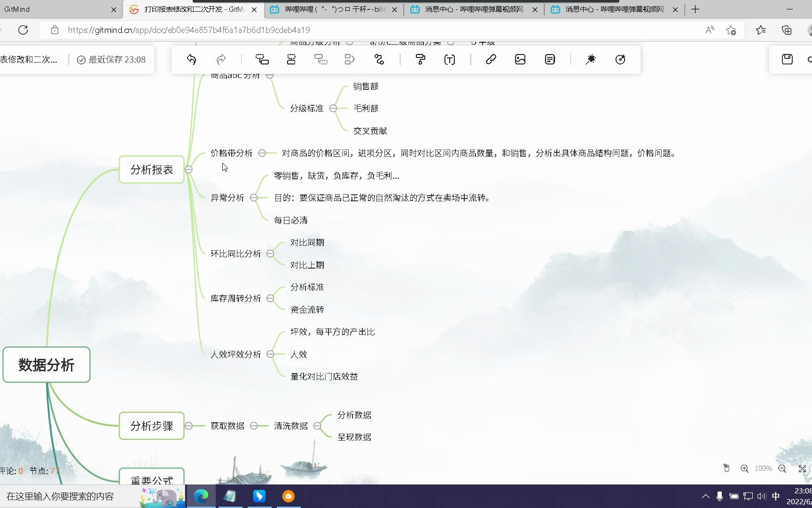Screen dimensions: 812x508
Task: Collapse the 清洗数据 node
Action: tap(318, 425)
